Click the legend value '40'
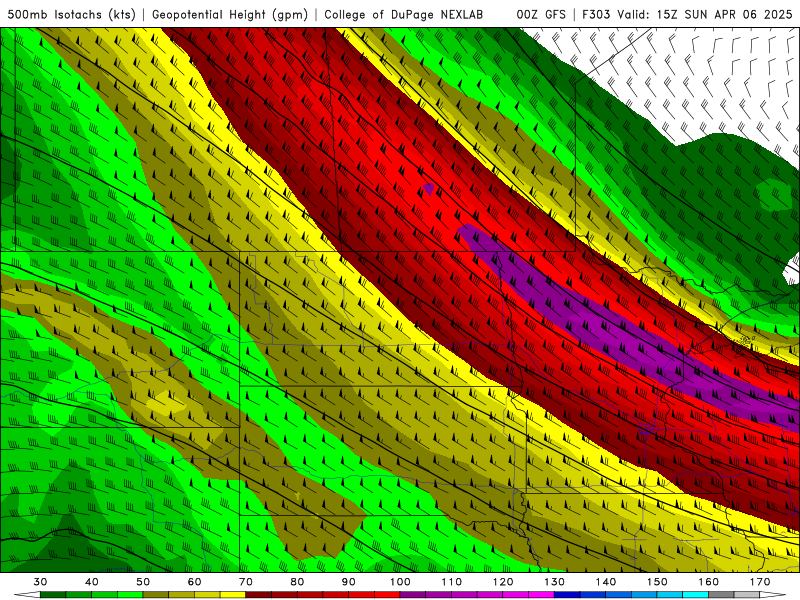Viewport: 800px width, 600px height. [x=91, y=582]
